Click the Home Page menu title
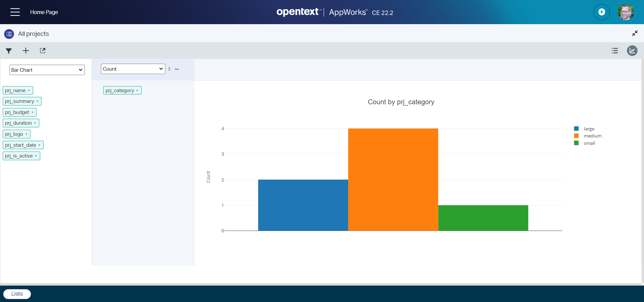The width and height of the screenshot is (644, 302). coord(44,12)
